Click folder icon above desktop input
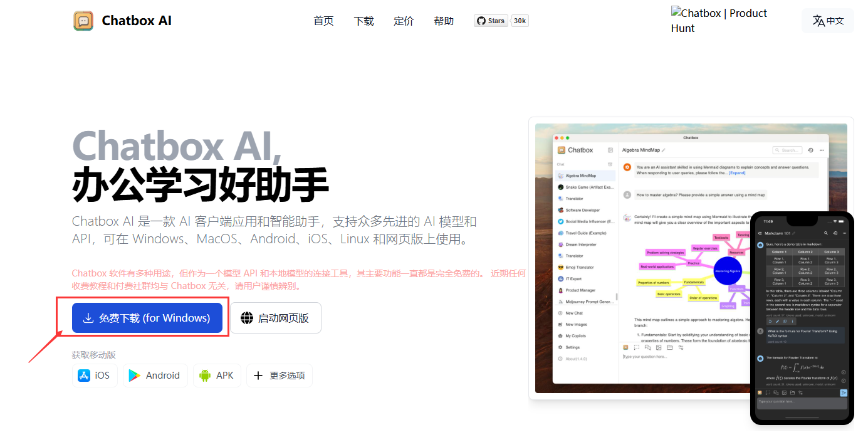The width and height of the screenshot is (868, 447). pyautogui.click(x=670, y=347)
